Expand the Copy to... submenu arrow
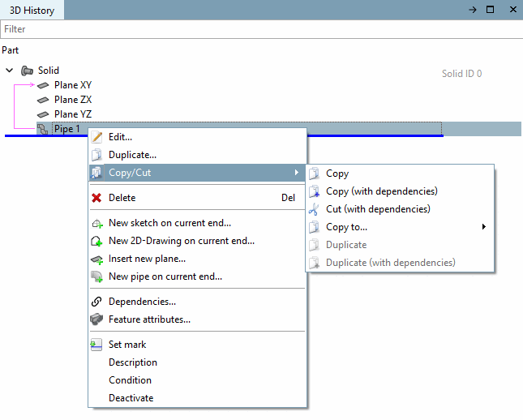Screen dimensions: 523x420 (484, 227)
